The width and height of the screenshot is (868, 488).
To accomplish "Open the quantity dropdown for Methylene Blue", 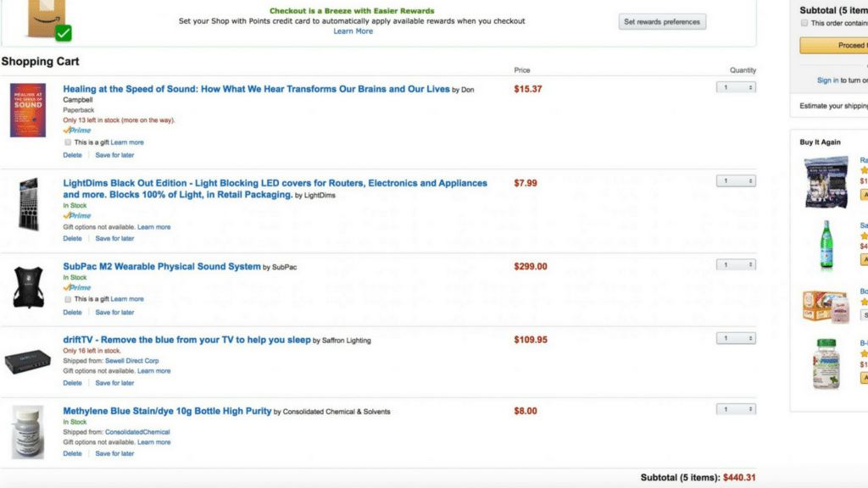I will coord(734,408).
